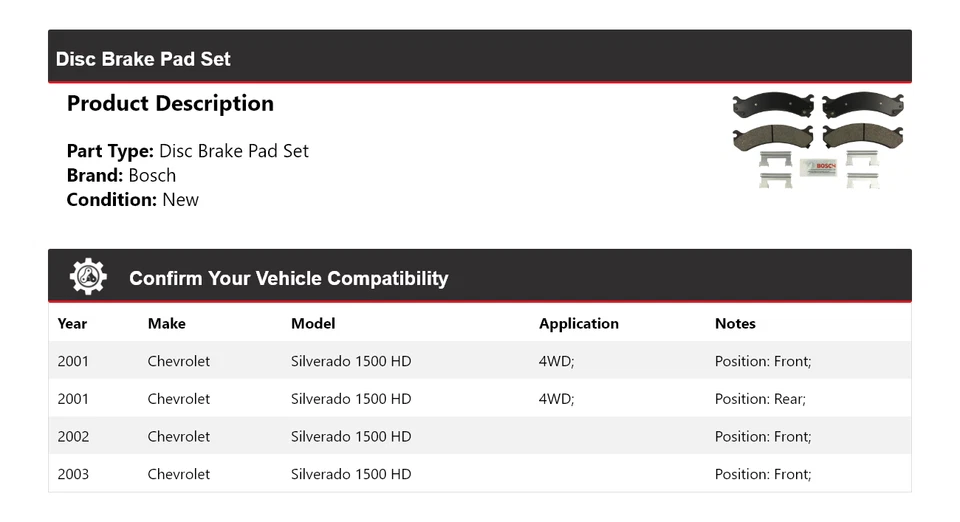Select the Make column header

click(167, 323)
